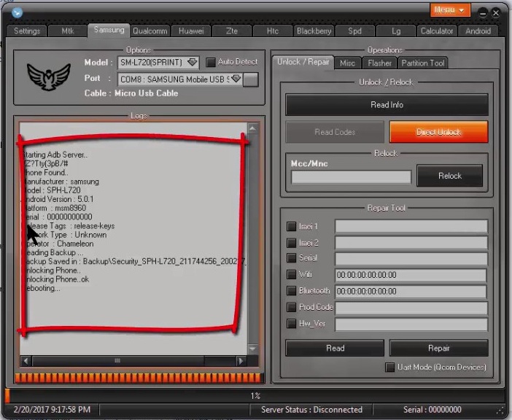Click the small button beside the Port field
The image size is (512, 420).
coord(251,79)
